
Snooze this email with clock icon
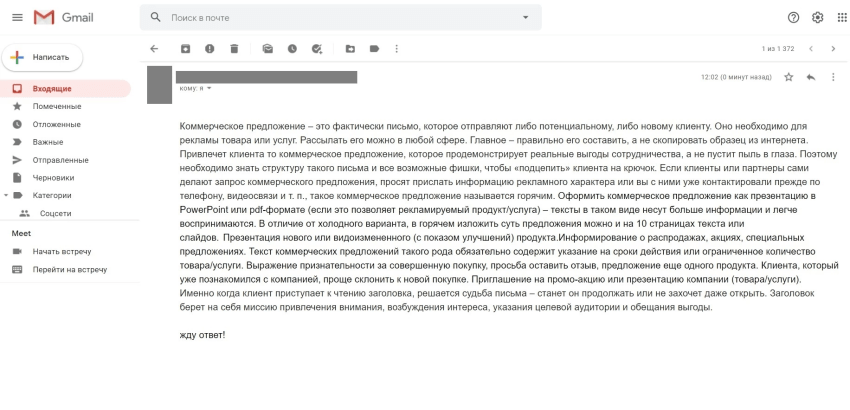(x=292, y=49)
